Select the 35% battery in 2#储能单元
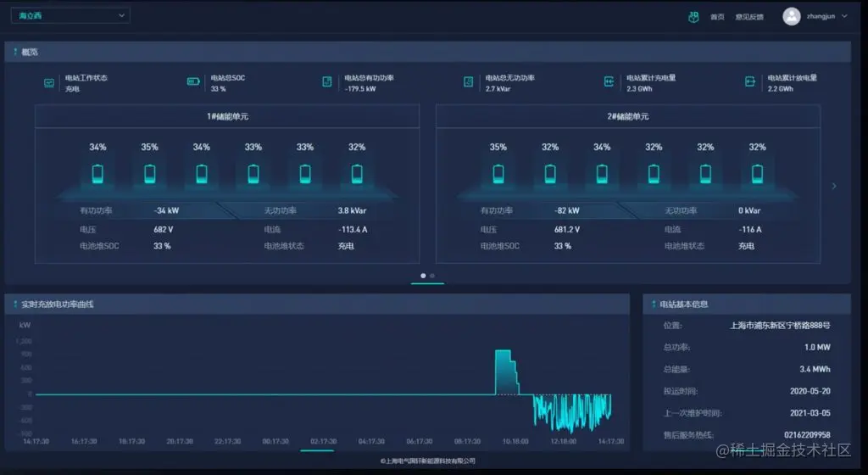 tap(498, 174)
